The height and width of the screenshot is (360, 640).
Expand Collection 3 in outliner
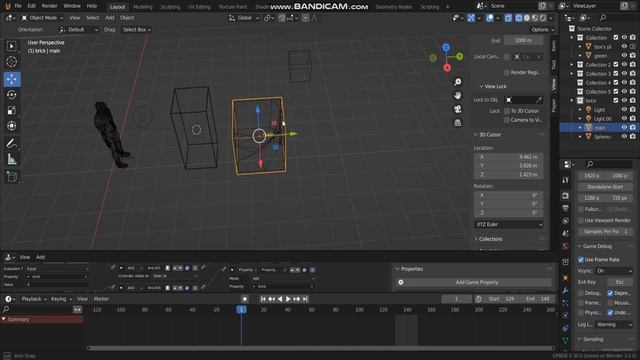coord(572,74)
